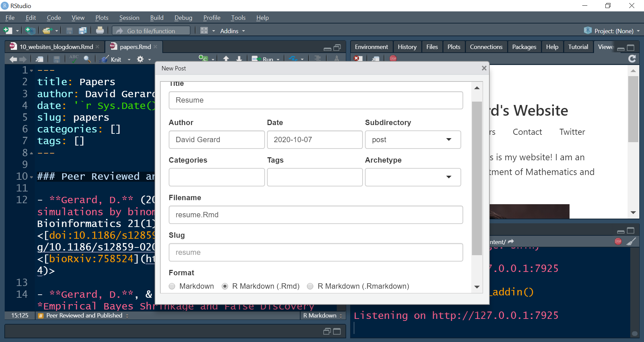
Task: Clear the console with the broom icon
Action: (631, 241)
